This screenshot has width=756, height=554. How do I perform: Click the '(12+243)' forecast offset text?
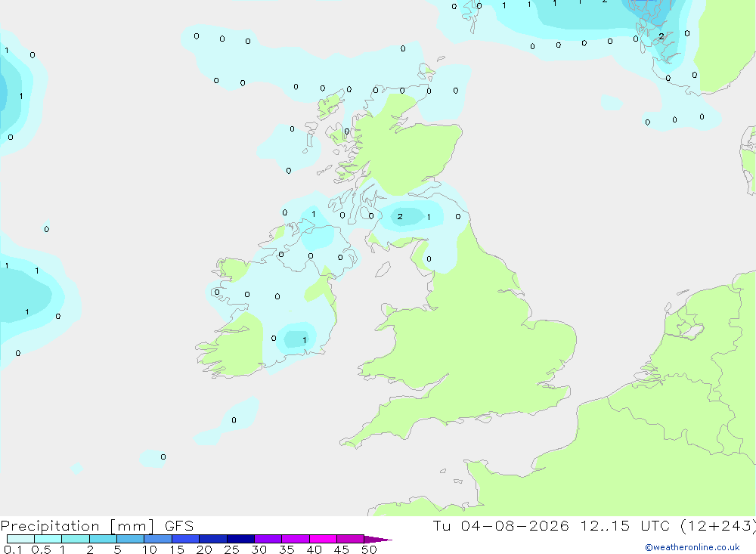click(718, 526)
